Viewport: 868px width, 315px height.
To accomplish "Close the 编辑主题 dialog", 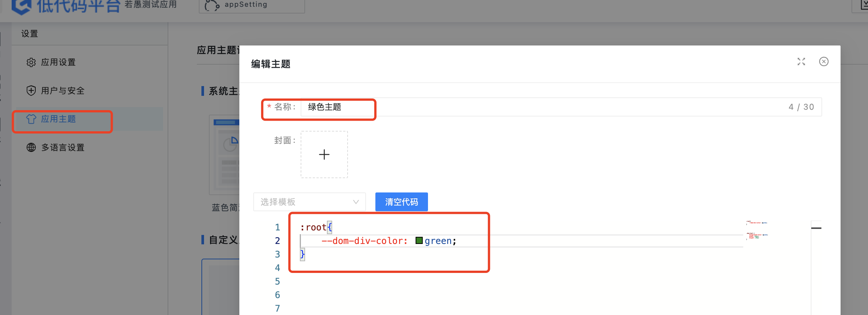I will [x=824, y=62].
